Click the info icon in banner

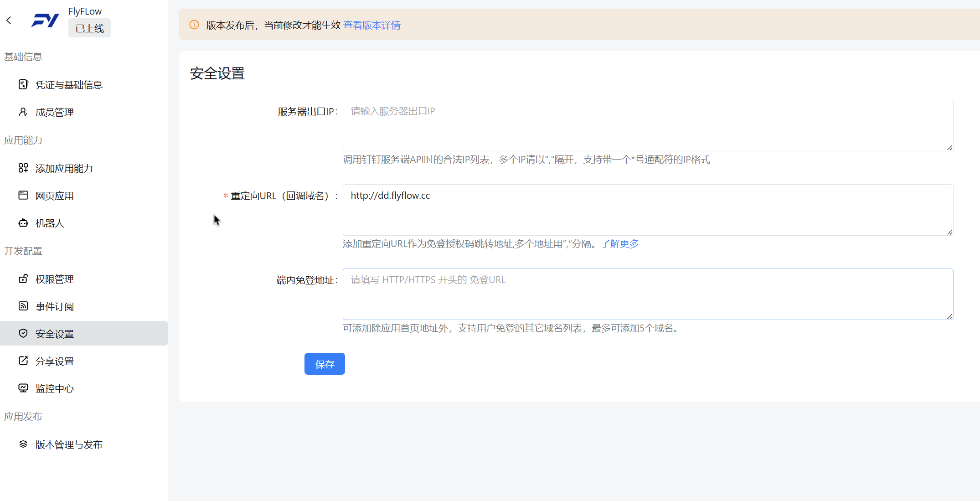[x=194, y=25]
